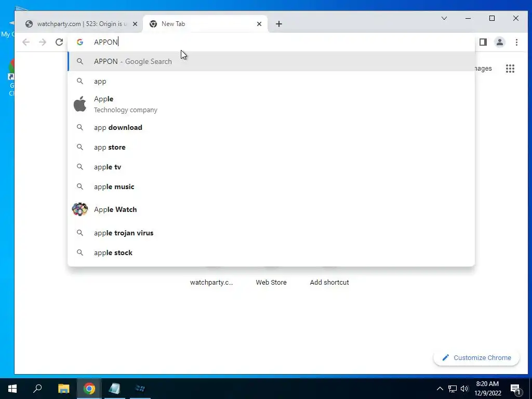Open the Web Store shortcut
This screenshot has width=532, height=399.
[x=271, y=282]
